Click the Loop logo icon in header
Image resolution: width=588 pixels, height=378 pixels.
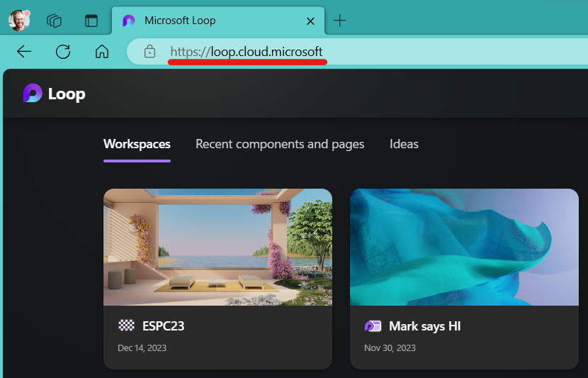[x=33, y=93]
